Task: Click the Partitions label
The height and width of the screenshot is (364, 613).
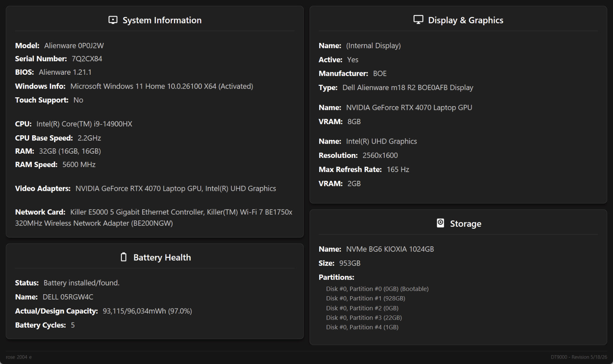Action: pos(336,277)
